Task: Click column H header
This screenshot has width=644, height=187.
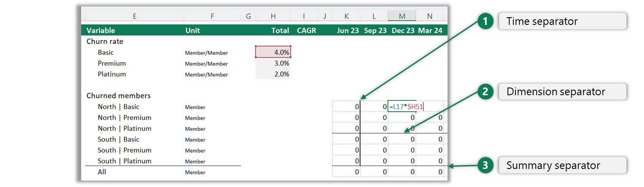Action: (x=273, y=16)
